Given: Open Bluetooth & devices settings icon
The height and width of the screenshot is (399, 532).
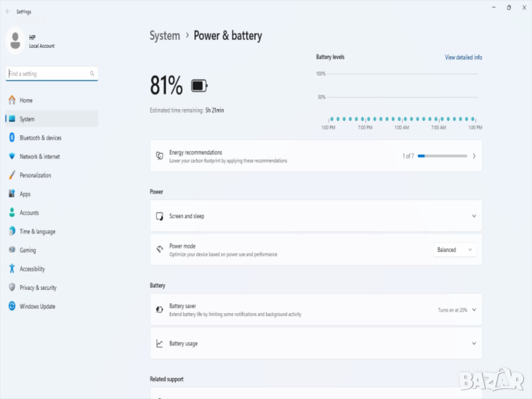Looking at the screenshot, I should pyautogui.click(x=12, y=138).
